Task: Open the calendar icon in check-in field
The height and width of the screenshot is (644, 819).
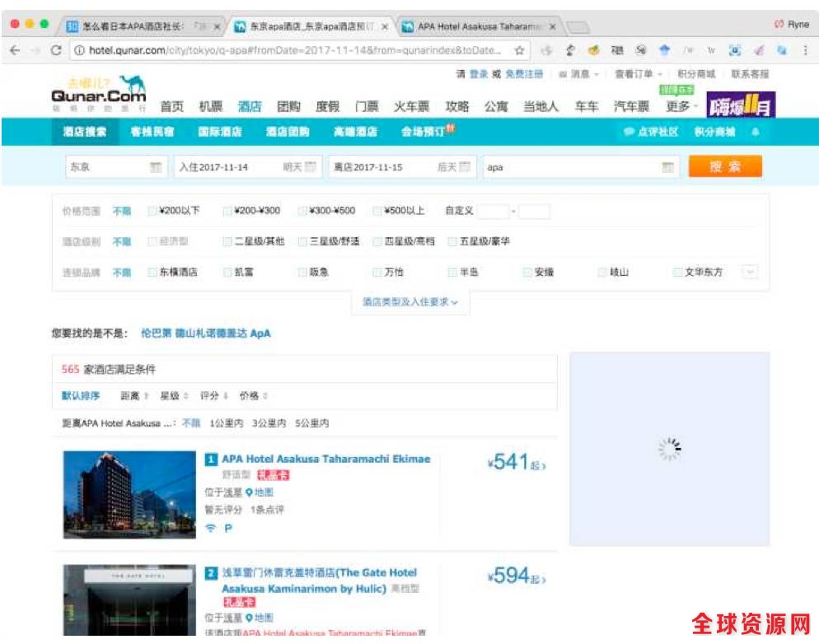Action: tap(311, 167)
